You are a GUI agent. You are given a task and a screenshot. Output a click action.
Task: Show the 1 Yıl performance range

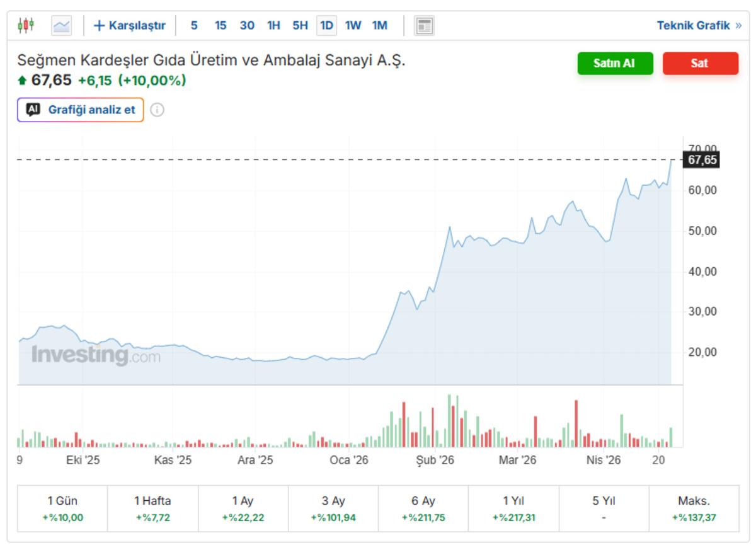[513, 509]
